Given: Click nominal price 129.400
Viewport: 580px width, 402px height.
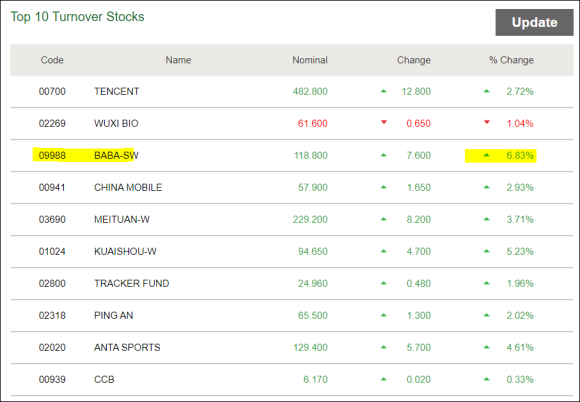Looking at the screenshot, I should coord(310,347).
